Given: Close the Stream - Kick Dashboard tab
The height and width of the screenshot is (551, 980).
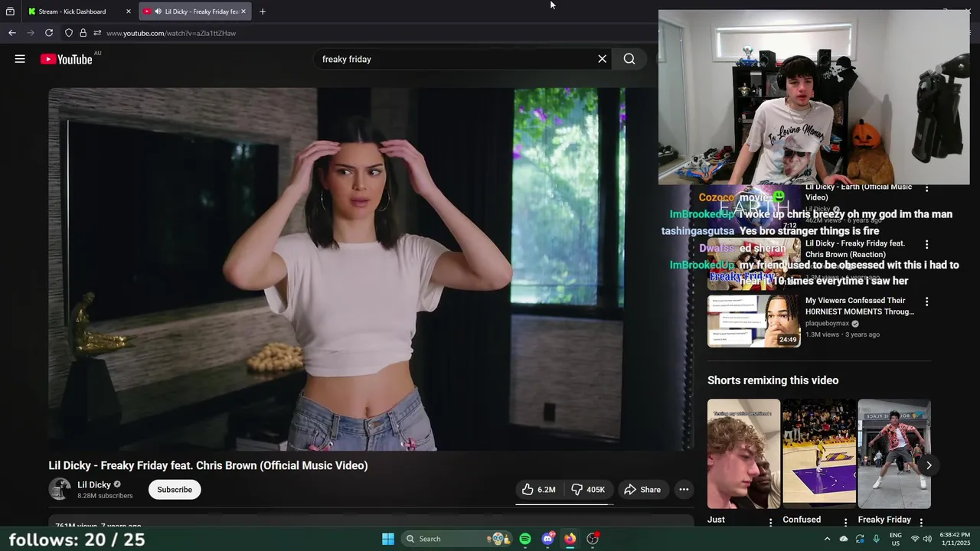Looking at the screenshot, I should [x=129, y=11].
